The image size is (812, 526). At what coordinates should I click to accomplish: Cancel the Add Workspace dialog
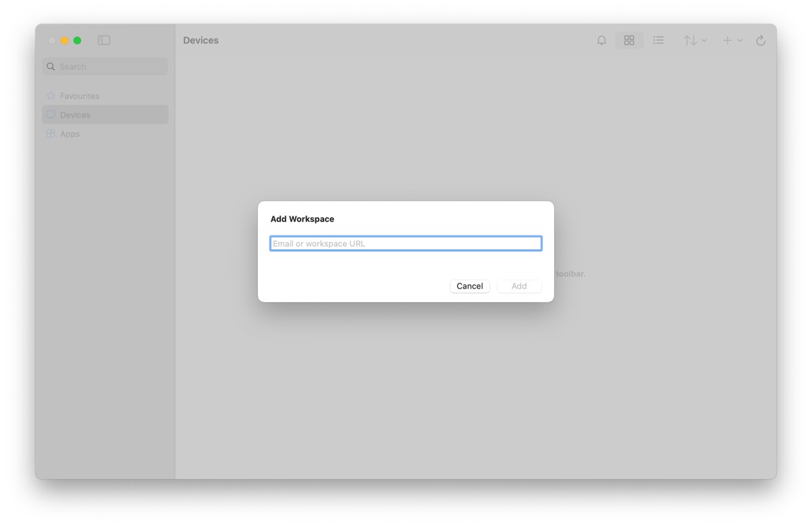coord(470,286)
